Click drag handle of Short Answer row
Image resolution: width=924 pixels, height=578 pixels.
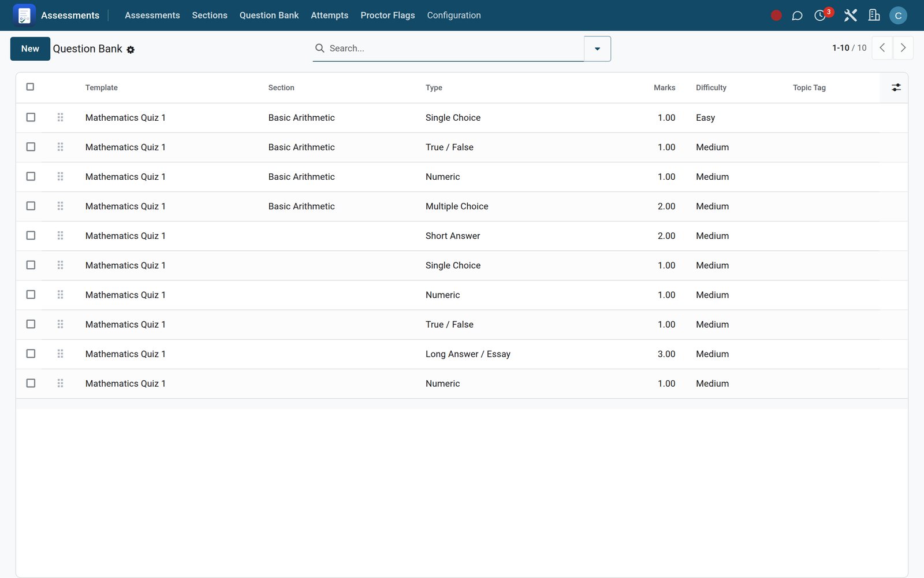pos(60,236)
